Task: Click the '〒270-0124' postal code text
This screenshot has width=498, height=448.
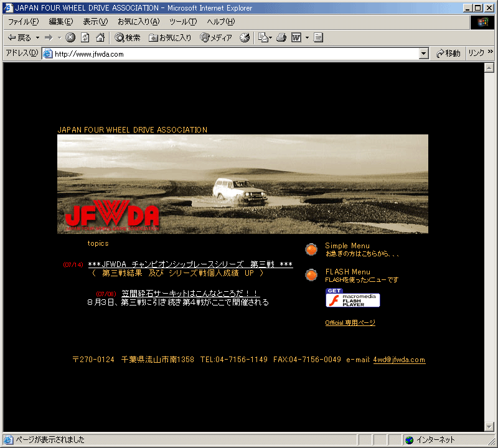Action: [x=93, y=360]
